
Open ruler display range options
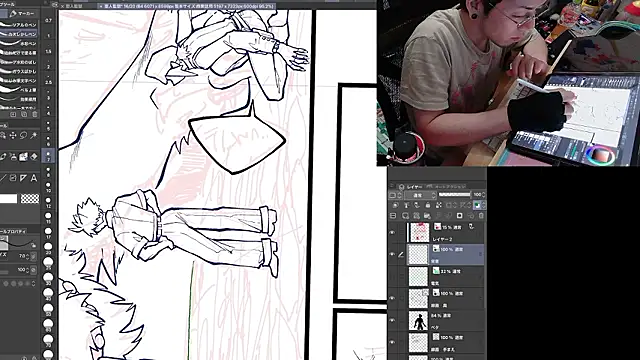click(x=469, y=205)
